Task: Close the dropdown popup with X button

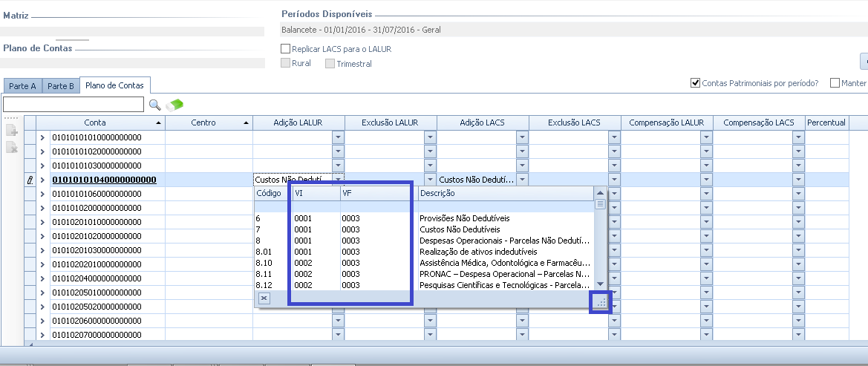Action: 264,298
